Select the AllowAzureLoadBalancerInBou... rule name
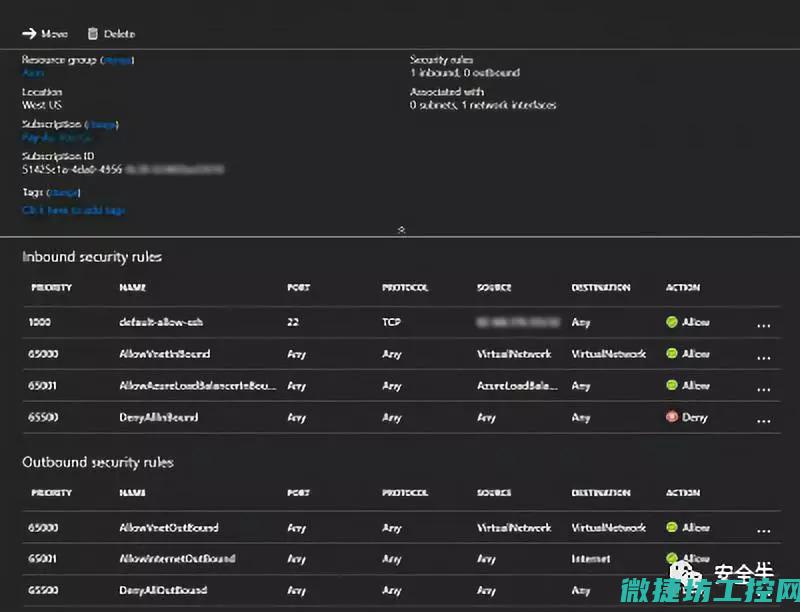The height and width of the screenshot is (612, 800). [198, 386]
